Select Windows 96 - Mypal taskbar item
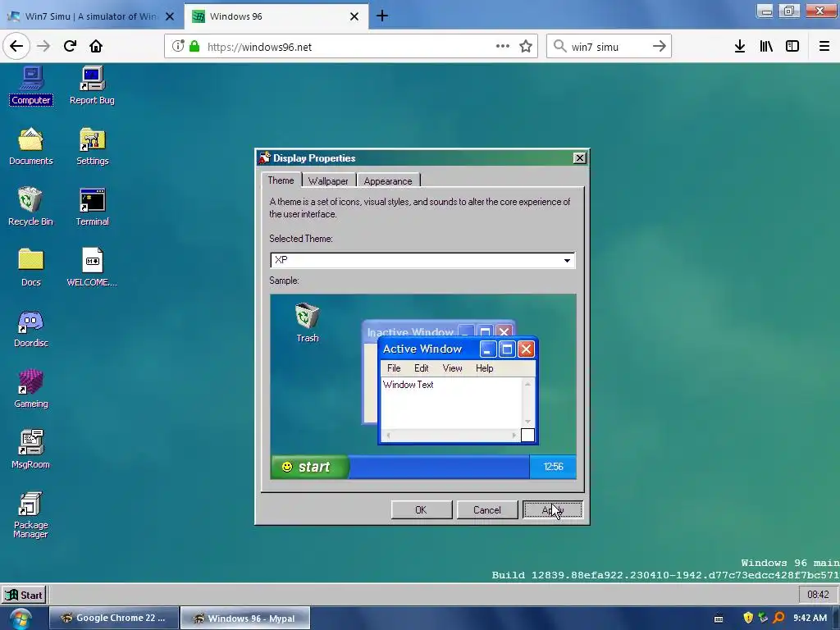This screenshot has height=630, width=840. 245,619
